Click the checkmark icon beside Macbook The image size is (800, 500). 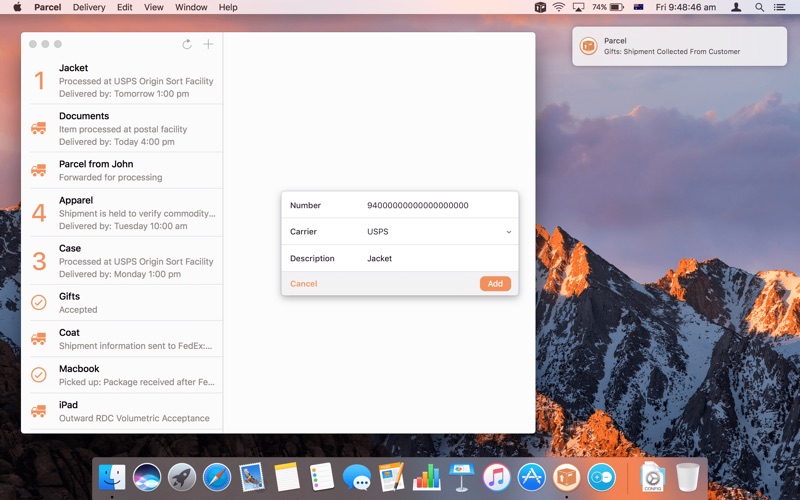click(x=39, y=375)
